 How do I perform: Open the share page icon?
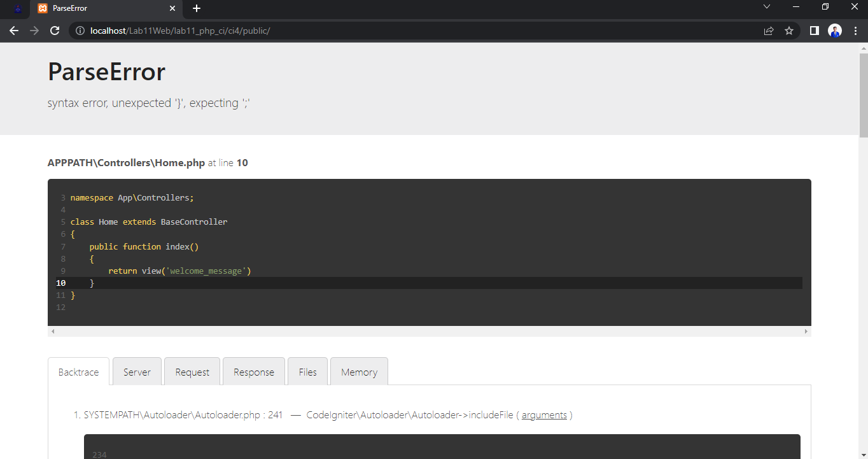click(768, 30)
